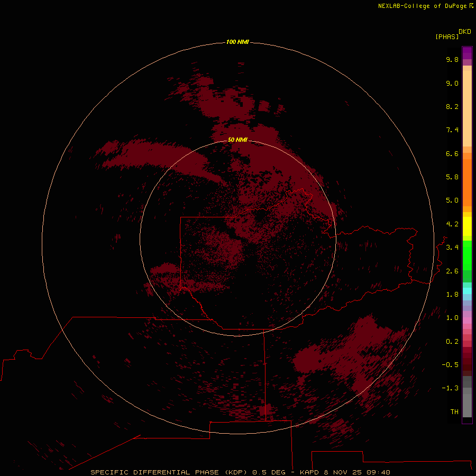Click the gray TH segment of color bar
Image resolution: width=476 pixels, height=476 pixels.
tap(467, 405)
